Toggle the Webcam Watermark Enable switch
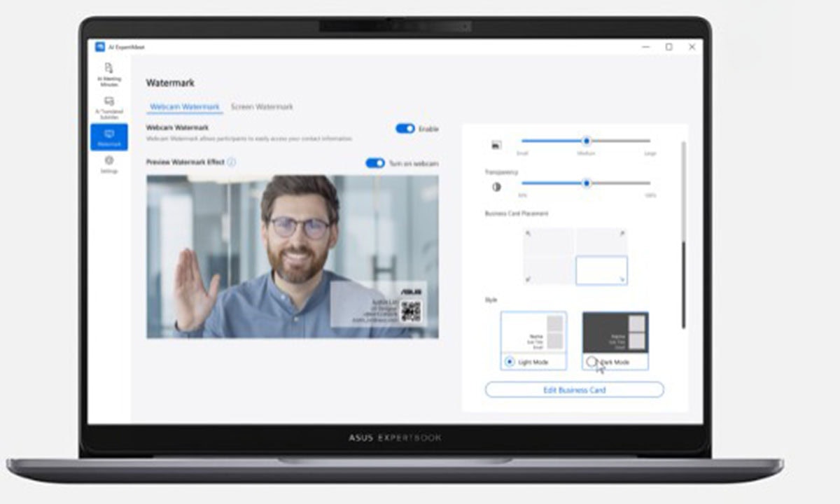840x504 pixels. [405, 129]
